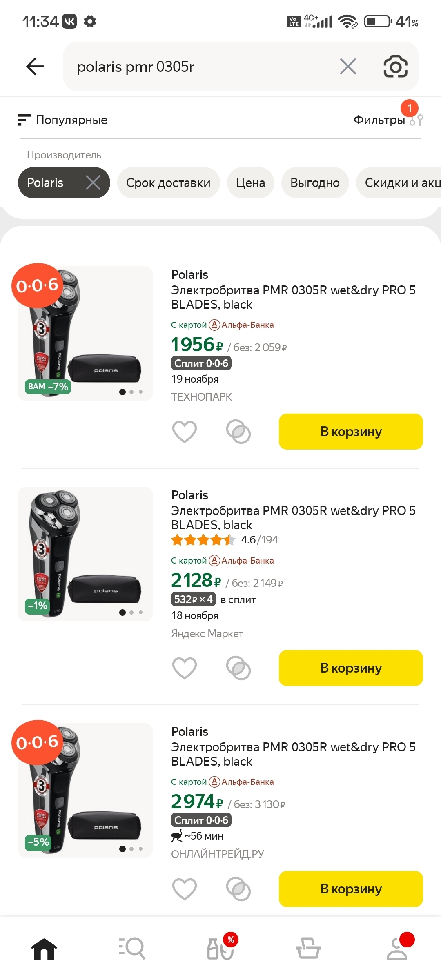Add 1956₽ shaver to cart
Image resolution: width=441 pixels, height=980 pixels.
351,432
